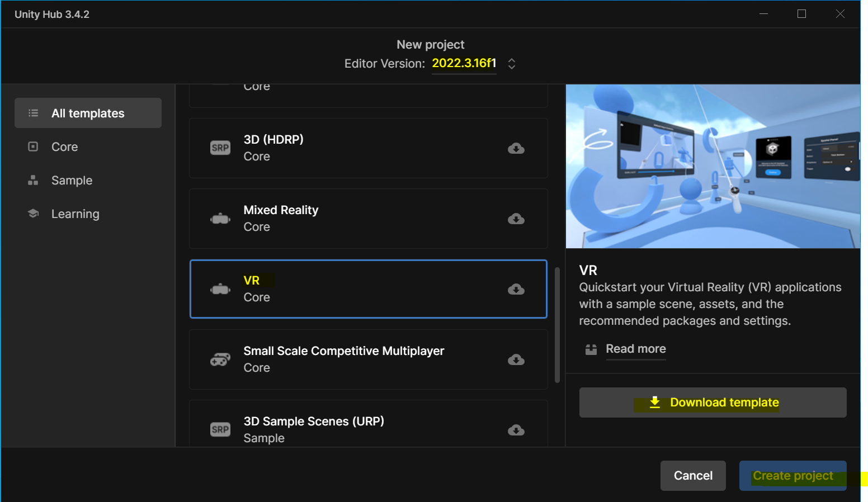Select the 3D Sample Scenes (URP) template

369,423
